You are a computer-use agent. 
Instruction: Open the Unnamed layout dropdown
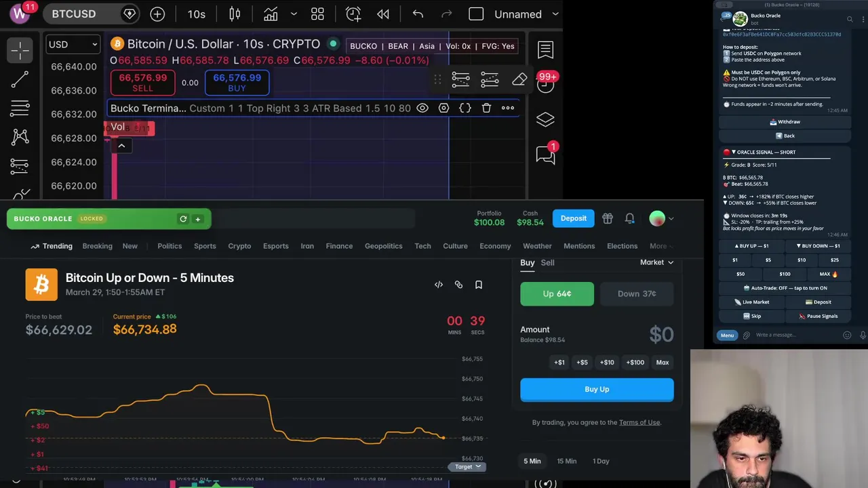[x=526, y=14]
